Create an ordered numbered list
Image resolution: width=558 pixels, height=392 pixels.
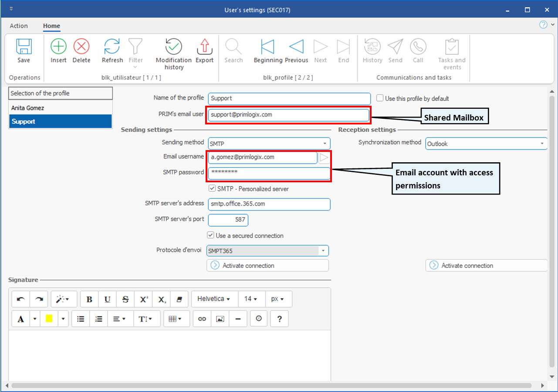98,319
